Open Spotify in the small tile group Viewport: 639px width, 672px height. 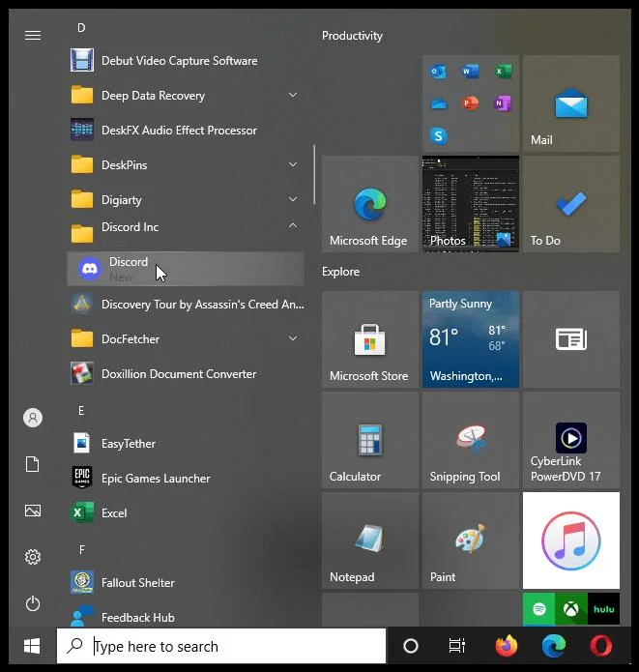point(539,609)
